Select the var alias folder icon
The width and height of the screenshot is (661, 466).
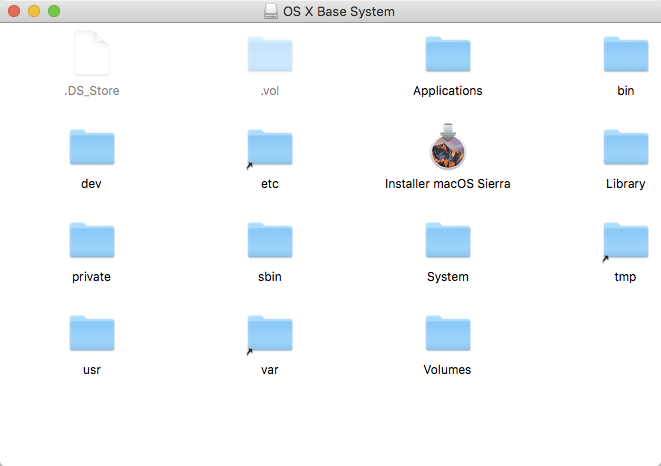pyautogui.click(x=270, y=333)
